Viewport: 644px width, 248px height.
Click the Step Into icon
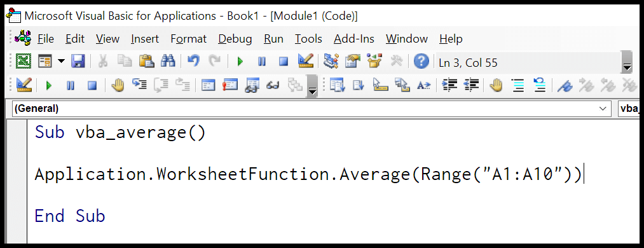coord(139,85)
